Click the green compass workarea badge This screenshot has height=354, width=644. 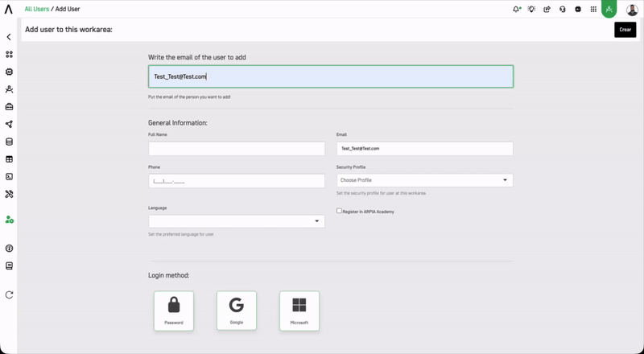(x=609, y=9)
